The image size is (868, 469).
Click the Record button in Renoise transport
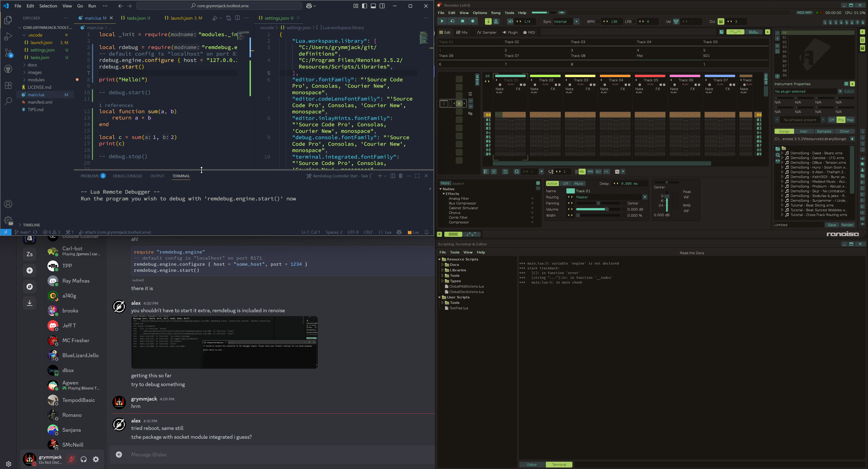tap(473, 21)
